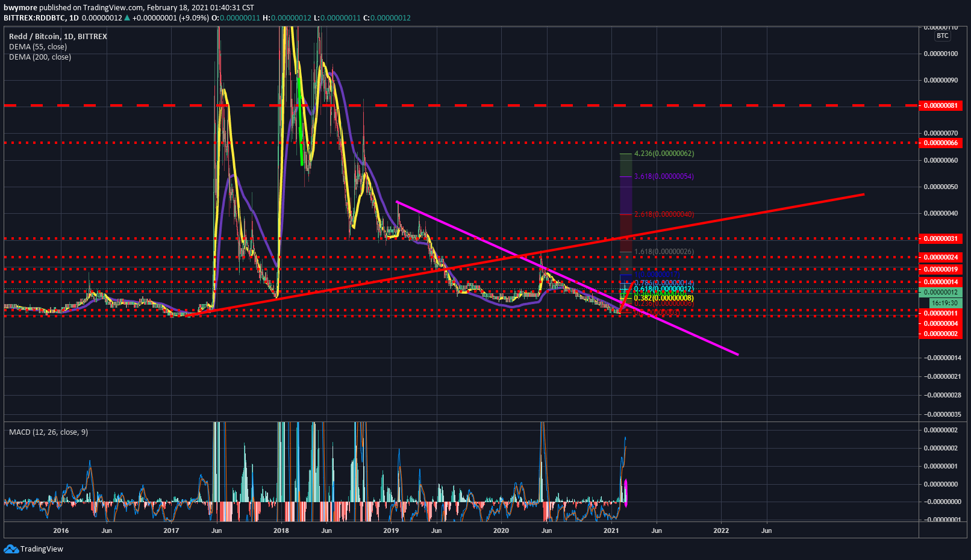971x560 pixels.
Task: Click the red 0.00000002 price label
Action: pyautogui.click(x=940, y=334)
